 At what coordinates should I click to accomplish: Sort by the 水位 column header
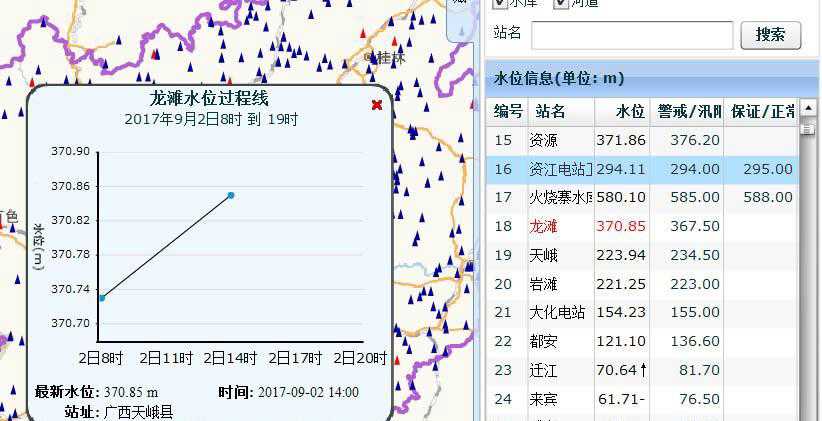tap(630, 111)
